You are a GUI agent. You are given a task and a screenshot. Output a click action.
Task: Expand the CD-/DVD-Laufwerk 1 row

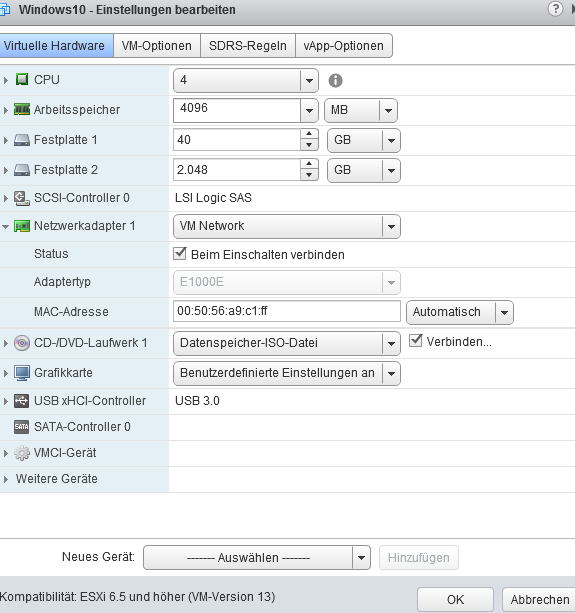pyautogui.click(x=5, y=343)
